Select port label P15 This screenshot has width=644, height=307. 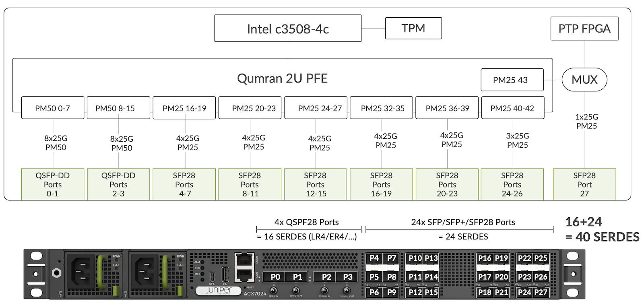tap(431, 293)
